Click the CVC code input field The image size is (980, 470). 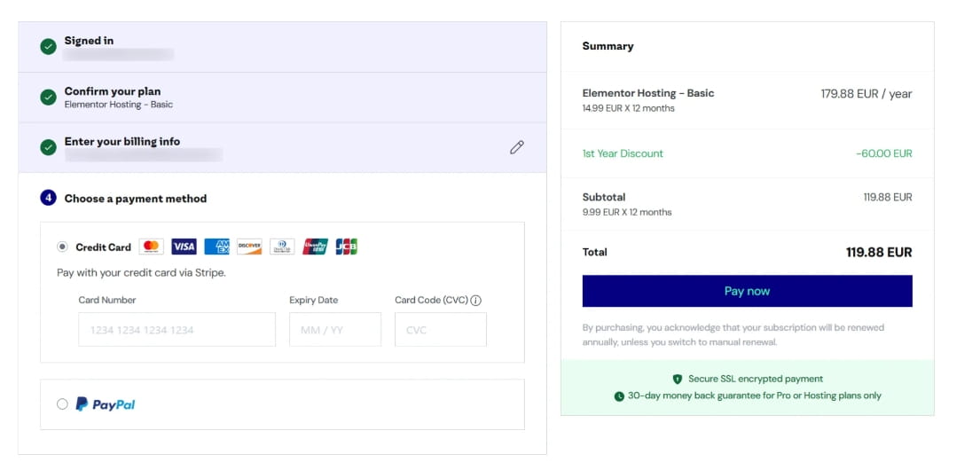[440, 330]
